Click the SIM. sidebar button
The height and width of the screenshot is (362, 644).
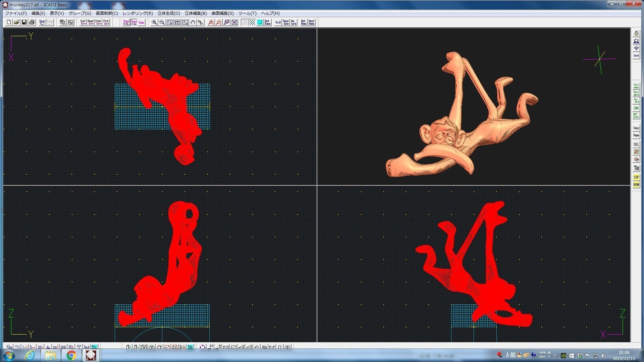tap(636, 108)
